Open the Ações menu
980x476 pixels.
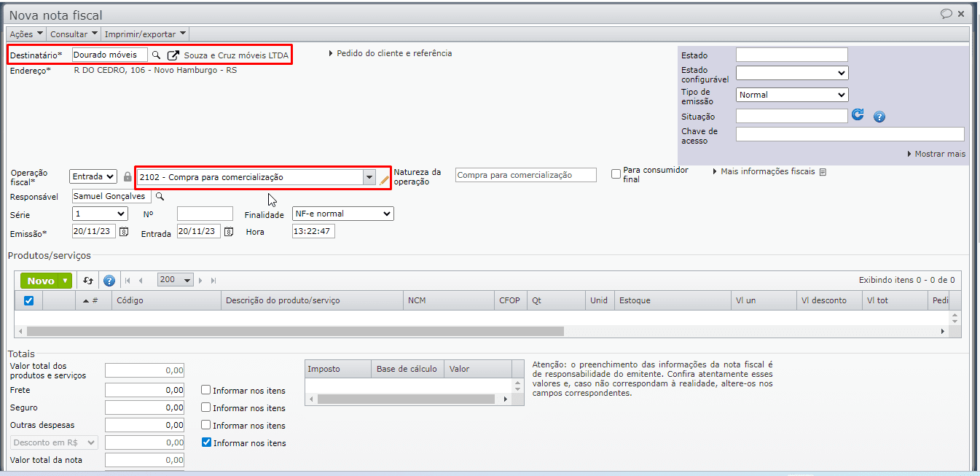(x=26, y=34)
